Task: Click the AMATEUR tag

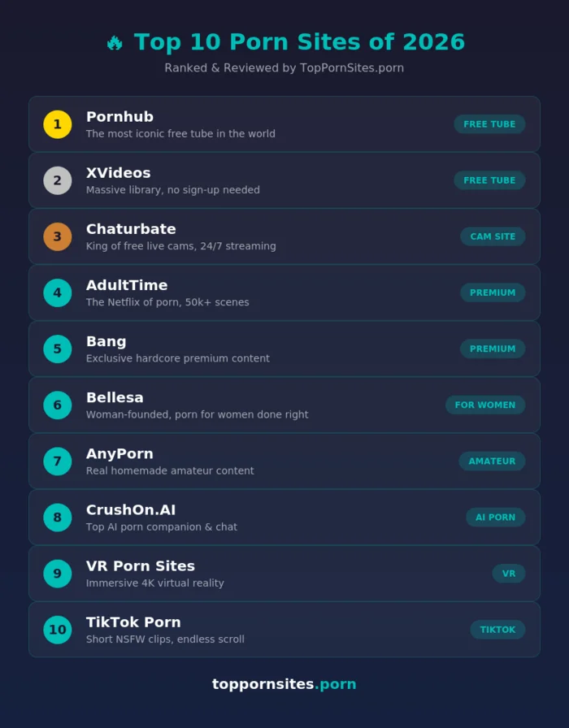Action: 492,461
